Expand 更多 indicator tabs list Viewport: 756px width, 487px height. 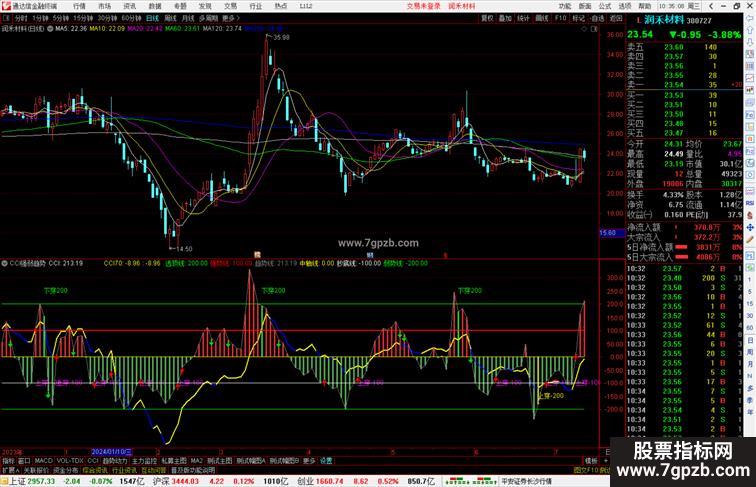309,461
